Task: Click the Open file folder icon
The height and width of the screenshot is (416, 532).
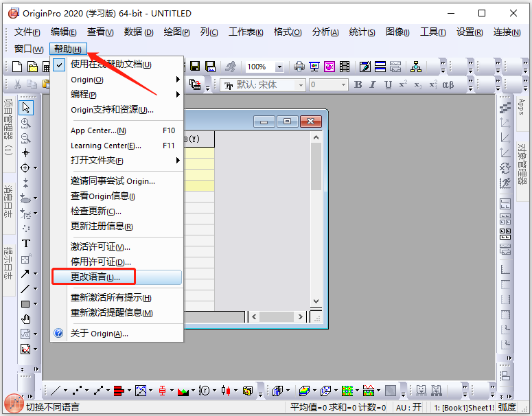Action: (x=32, y=67)
